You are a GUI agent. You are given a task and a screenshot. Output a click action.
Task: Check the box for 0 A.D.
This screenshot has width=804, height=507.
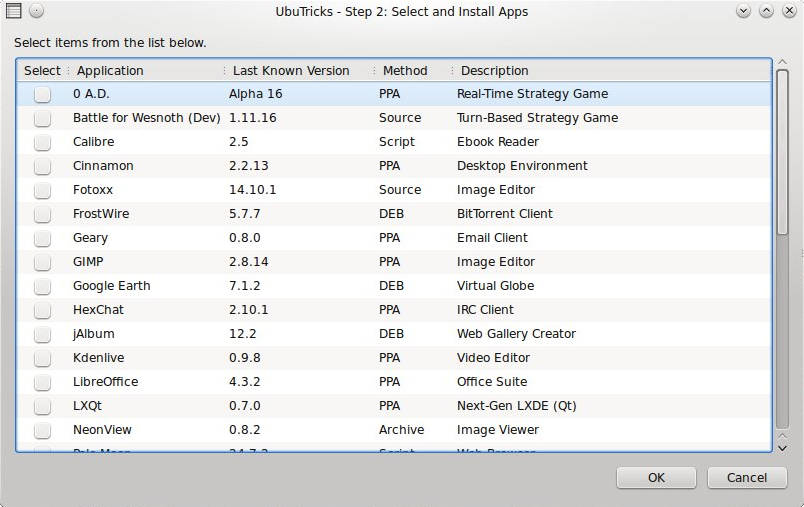point(42,94)
